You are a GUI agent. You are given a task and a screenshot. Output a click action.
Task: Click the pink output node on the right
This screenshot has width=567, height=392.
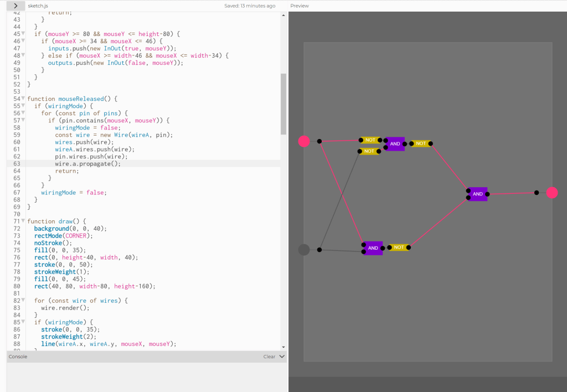[551, 193]
